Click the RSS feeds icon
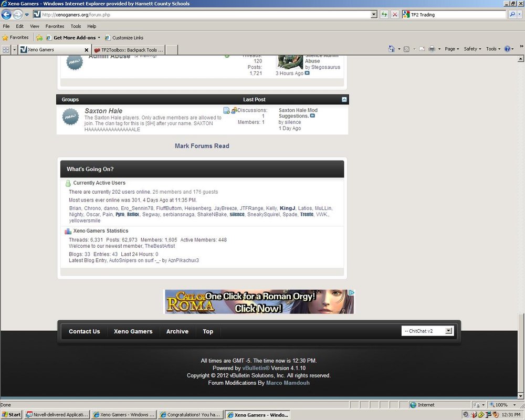 pyautogui.click(x=406, y=49)
